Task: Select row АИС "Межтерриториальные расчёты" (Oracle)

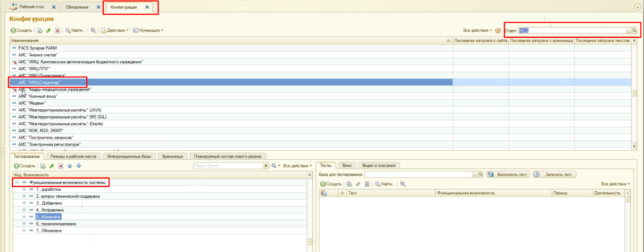Action: click(231, 124)
